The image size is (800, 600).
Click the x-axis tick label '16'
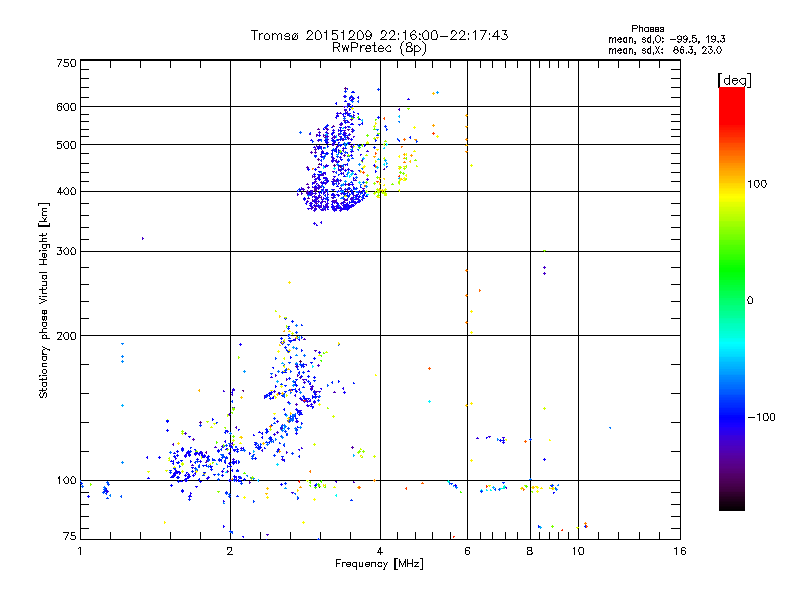point(680,551)
